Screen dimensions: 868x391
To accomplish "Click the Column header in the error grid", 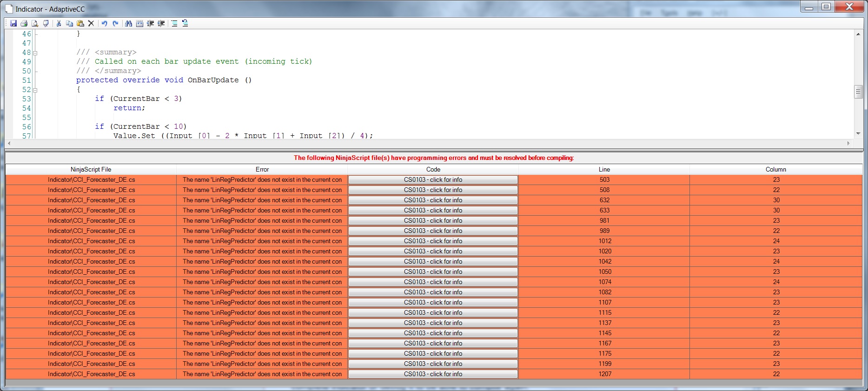I will 776,170.
